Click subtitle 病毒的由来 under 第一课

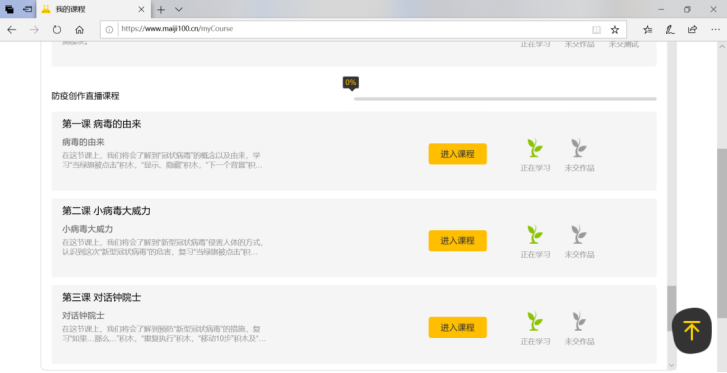tap(83, 142)
